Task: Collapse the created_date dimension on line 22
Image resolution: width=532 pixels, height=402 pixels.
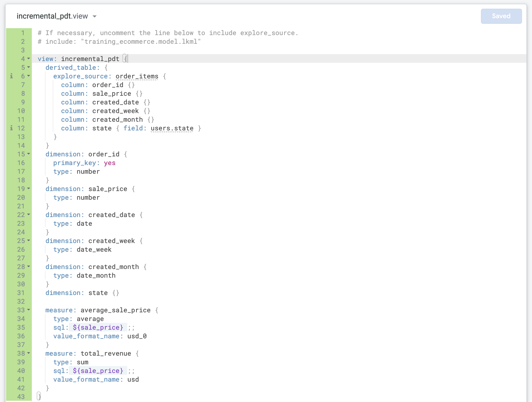Action: 28,215
